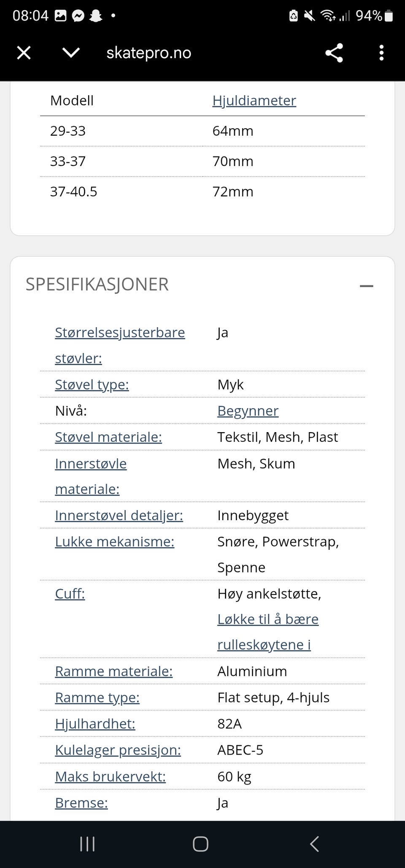
Task: Tap the Hjulhardhet link
Action: click(x=95, y=724)
